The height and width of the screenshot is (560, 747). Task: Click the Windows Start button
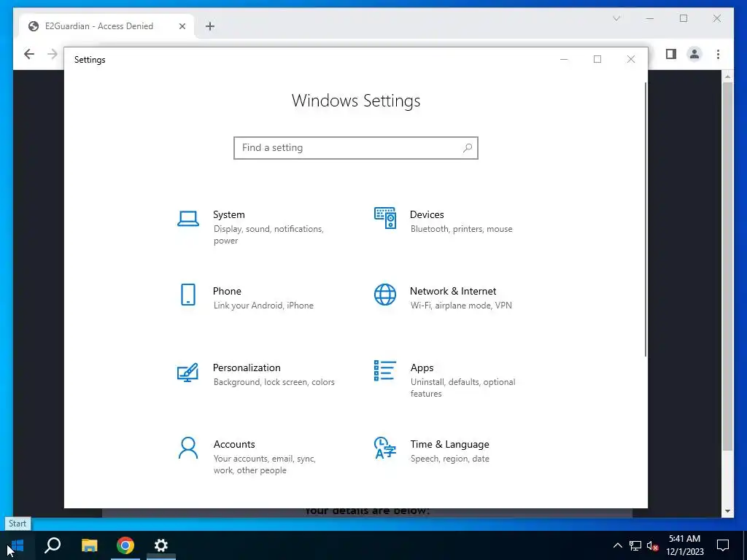tap(18, 545)
